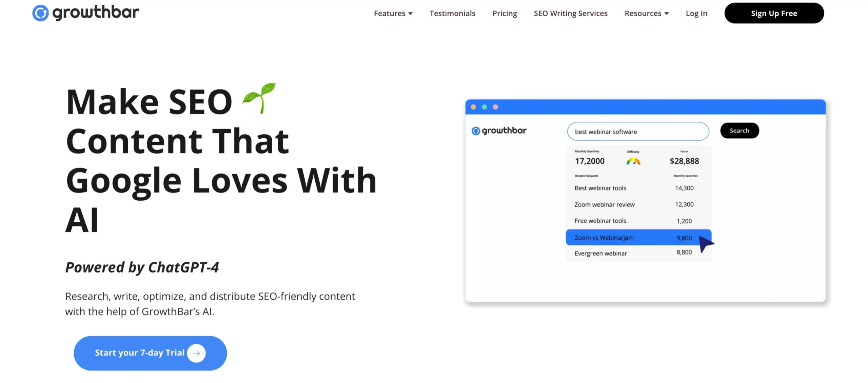Click the Testimonials navigation menu item
Screen dimensions: 868x383
[x=452, y=13]
